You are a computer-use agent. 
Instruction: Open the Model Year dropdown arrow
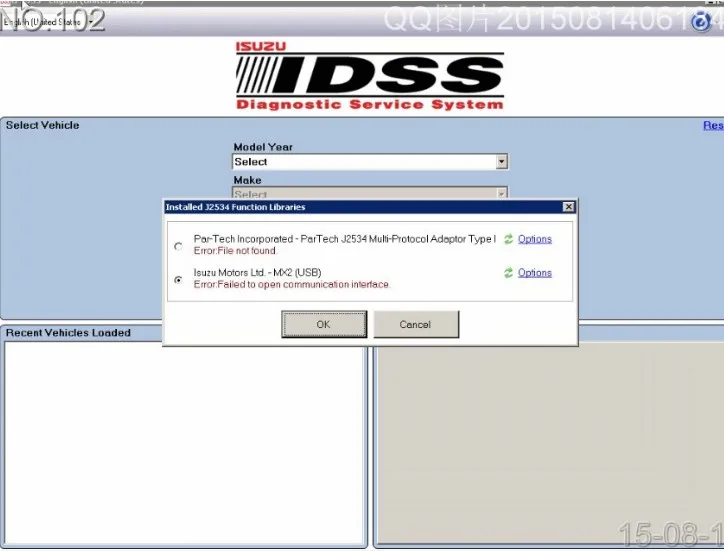click(x=501, y=162)
